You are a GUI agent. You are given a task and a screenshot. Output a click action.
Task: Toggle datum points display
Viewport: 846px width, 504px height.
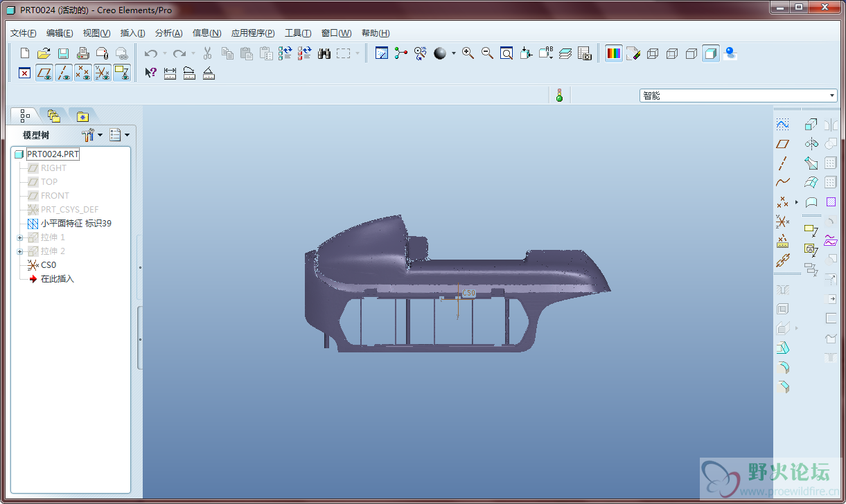click(83, 73)
